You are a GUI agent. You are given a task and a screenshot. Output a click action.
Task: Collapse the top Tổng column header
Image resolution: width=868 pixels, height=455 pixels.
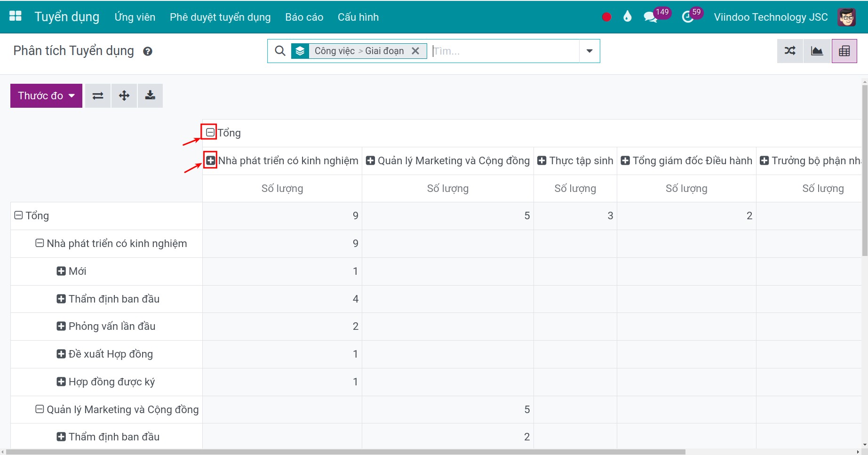(210, 133)
